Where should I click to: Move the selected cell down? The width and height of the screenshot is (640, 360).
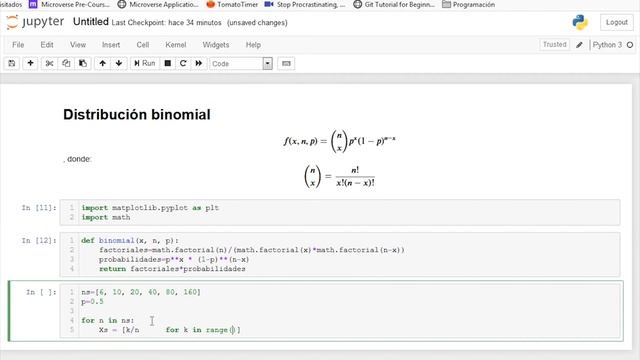119,63
